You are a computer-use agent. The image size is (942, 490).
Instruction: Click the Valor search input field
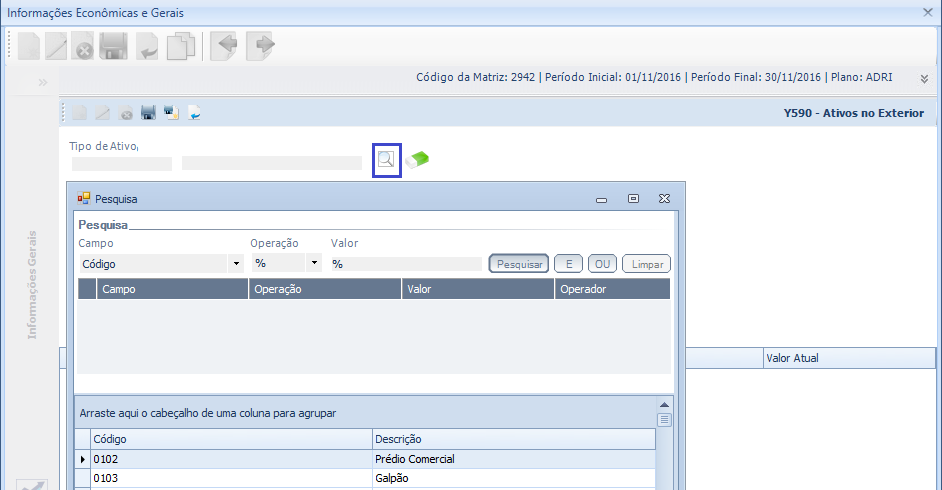[x=406, y=264]
